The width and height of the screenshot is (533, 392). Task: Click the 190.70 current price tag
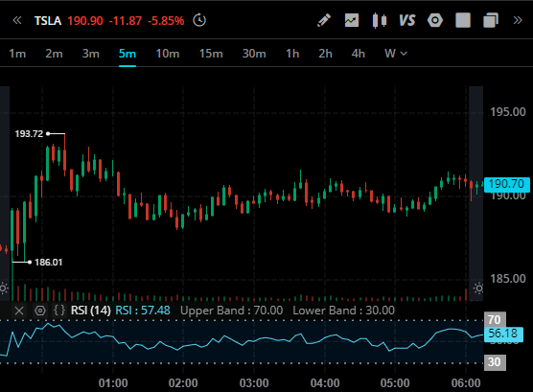(x=506, y=185)
